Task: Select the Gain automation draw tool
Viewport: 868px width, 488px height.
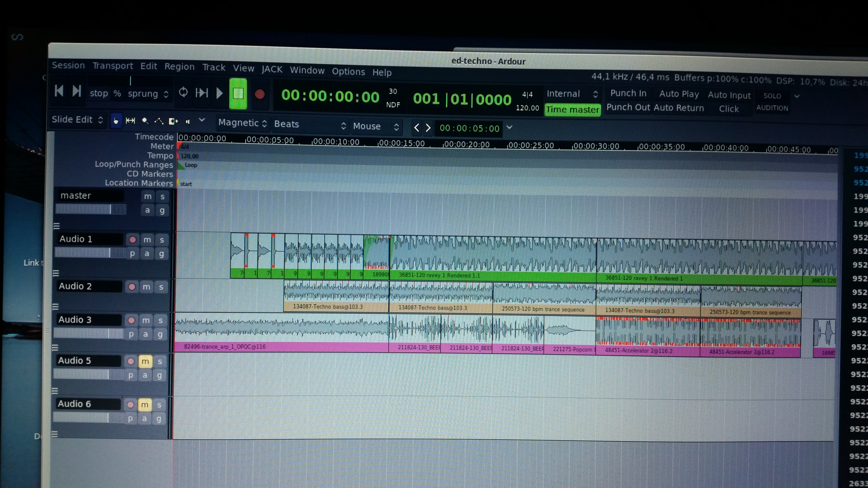Action: [159, 121]
